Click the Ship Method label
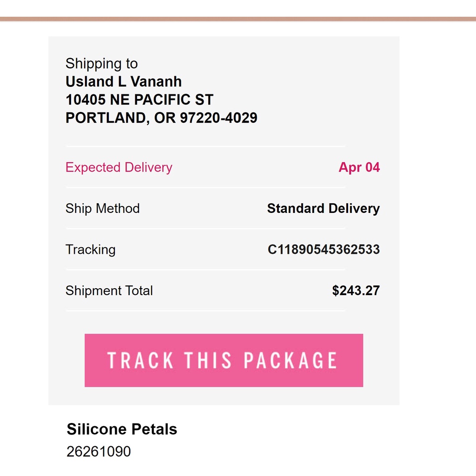The width and height of the screenshot is (476, 476). pyautogui.click(x=102, y=208)
